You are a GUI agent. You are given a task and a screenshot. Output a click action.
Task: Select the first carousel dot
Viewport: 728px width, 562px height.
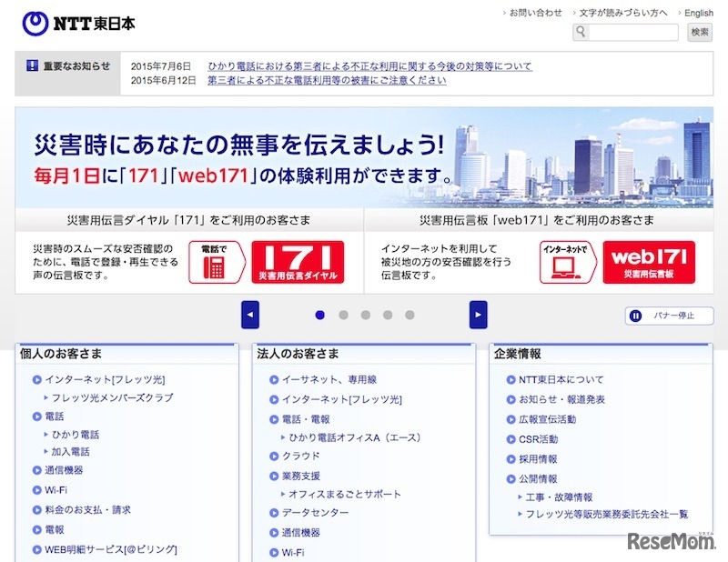click(x=319, y=316)
